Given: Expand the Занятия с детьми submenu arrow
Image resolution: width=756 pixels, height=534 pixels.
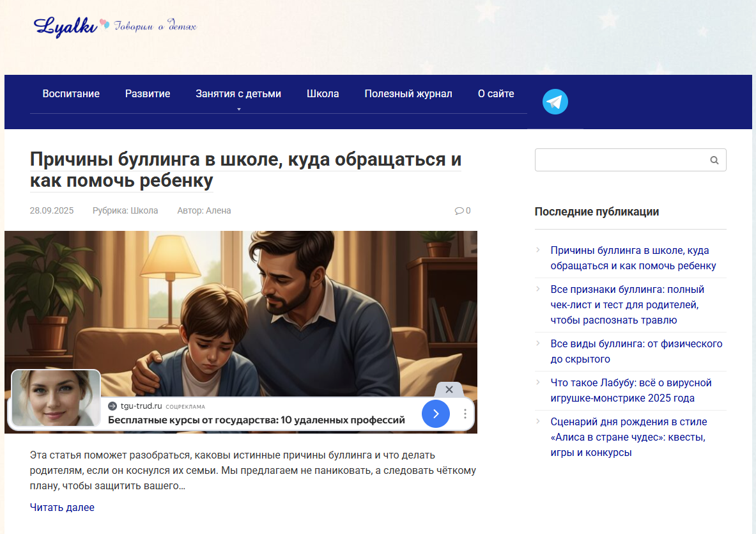Looking at the screenshot, I should click(x=238, y=109).
